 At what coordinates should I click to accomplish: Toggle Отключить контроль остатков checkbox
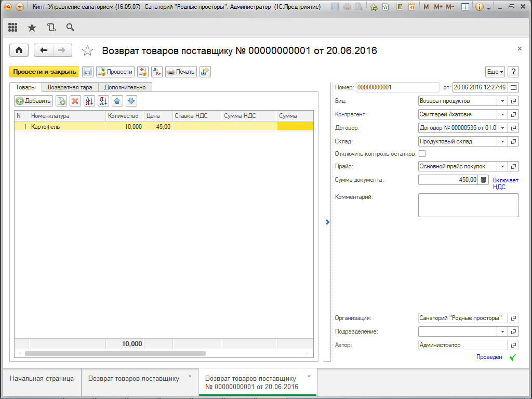pyautogui.click(x=422, y=153)
